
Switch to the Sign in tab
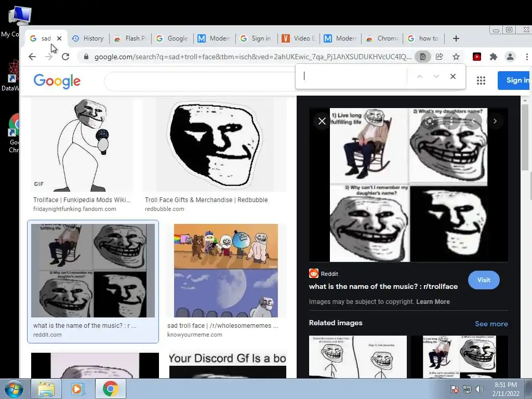[257, 38]
